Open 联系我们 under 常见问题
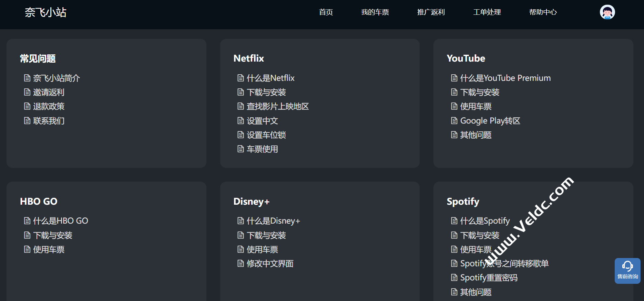 tap(49, 121)
